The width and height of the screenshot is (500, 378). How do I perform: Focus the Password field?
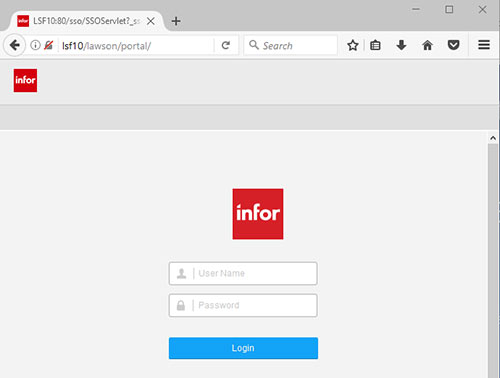tap(243, 305)
